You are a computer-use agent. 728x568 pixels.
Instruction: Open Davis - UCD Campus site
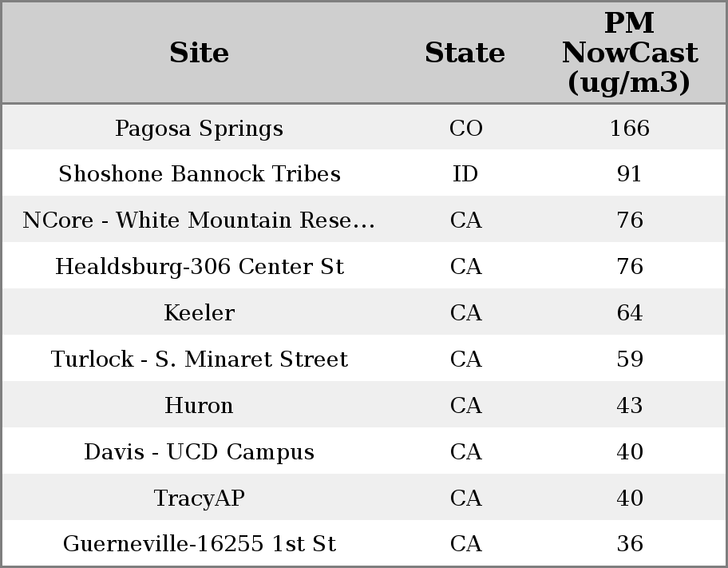(199, 452)
